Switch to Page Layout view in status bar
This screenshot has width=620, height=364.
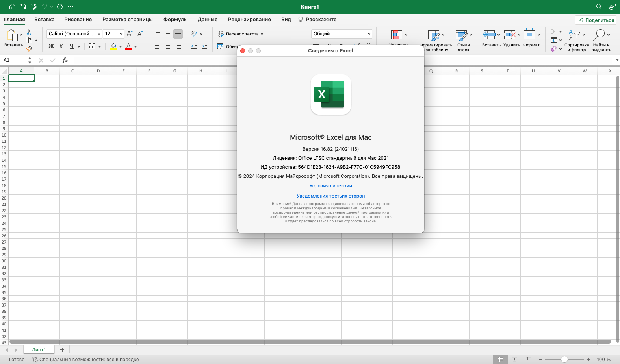[x=514, y=359]
